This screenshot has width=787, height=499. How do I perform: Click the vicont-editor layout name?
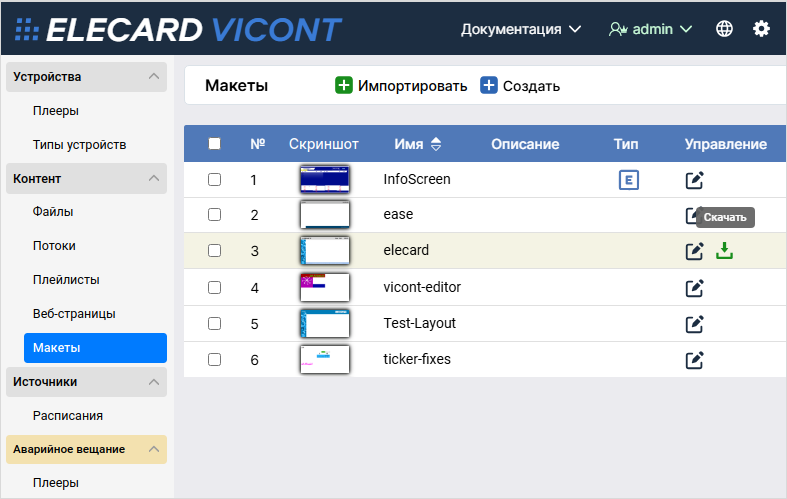pos(422,287)
